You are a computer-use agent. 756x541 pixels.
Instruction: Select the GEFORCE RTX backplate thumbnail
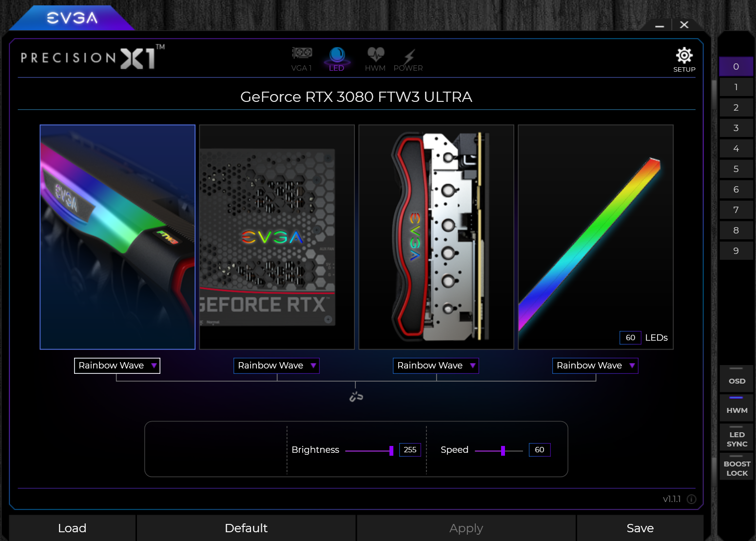(277, 237)
